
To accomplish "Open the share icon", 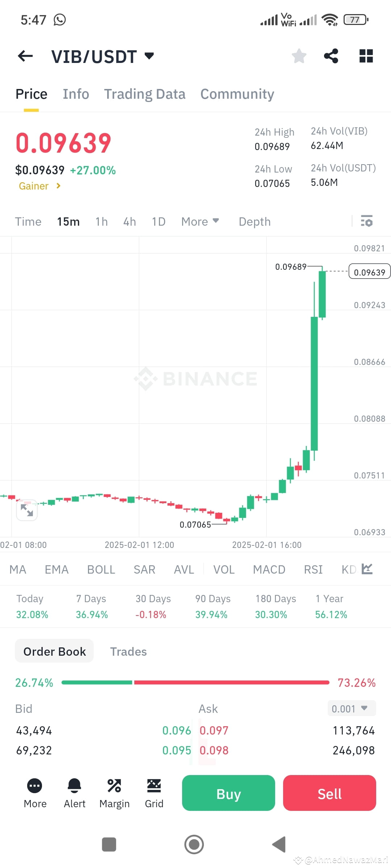I will [x=331, y=56].
